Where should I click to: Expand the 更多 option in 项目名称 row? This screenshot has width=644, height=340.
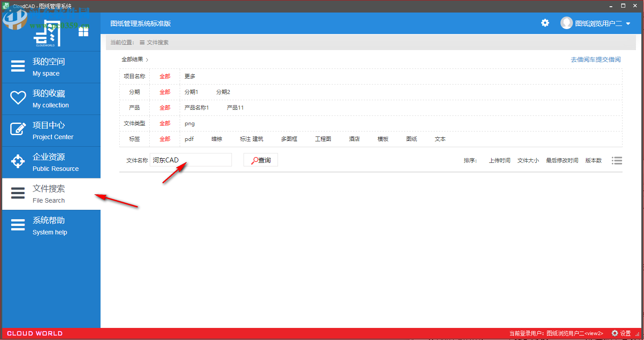[x=189, y=76]
